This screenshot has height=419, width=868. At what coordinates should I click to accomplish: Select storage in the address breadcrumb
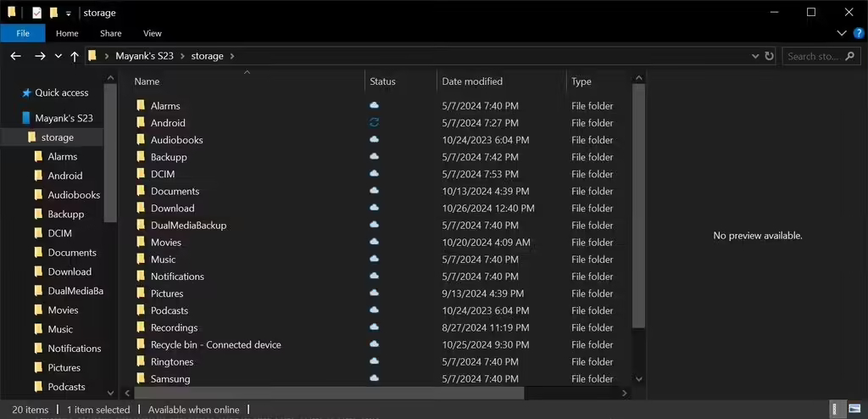pos(207,56)
